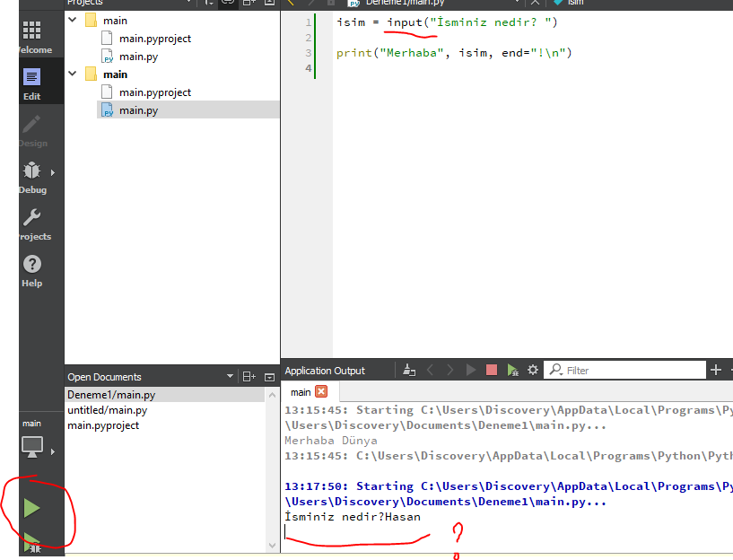Expand kit selector side arrow
The height and width of the screenshot is (560, 733).
[53, 451]
